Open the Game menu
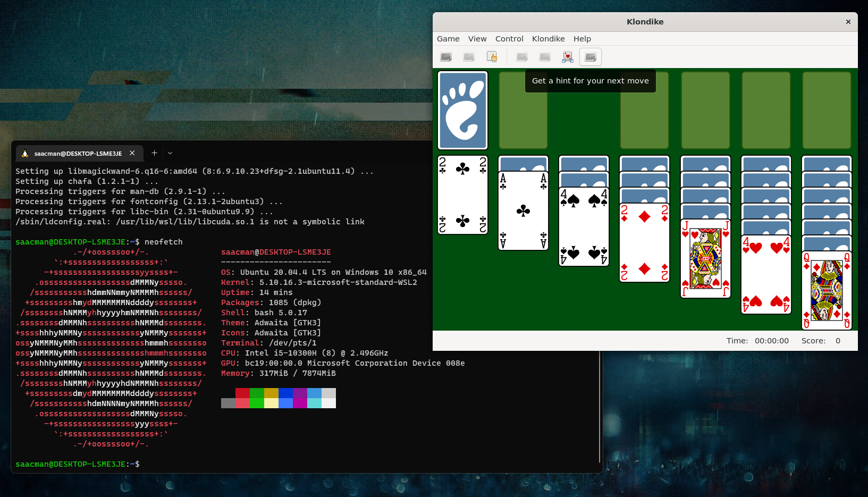This screenshot has height=497, width=868. (448, 39)
